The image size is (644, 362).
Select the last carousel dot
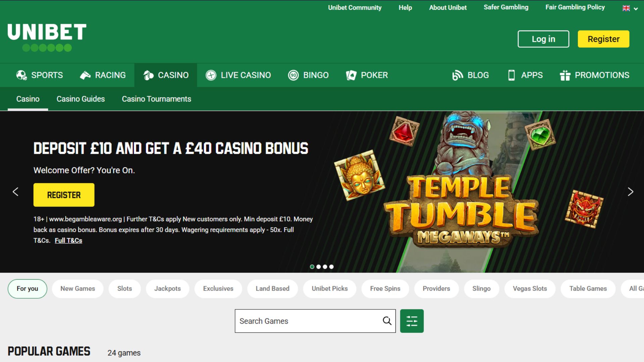331,267
